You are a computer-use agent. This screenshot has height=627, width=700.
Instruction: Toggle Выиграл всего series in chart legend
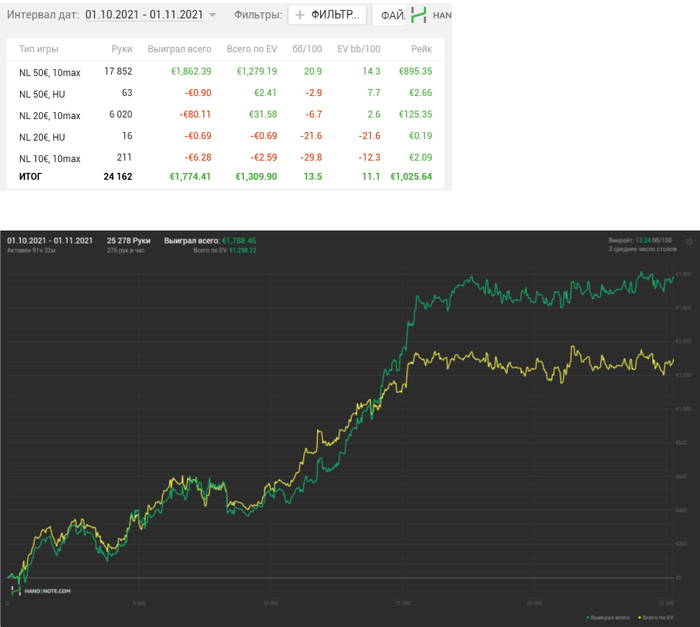coord(608,618)
